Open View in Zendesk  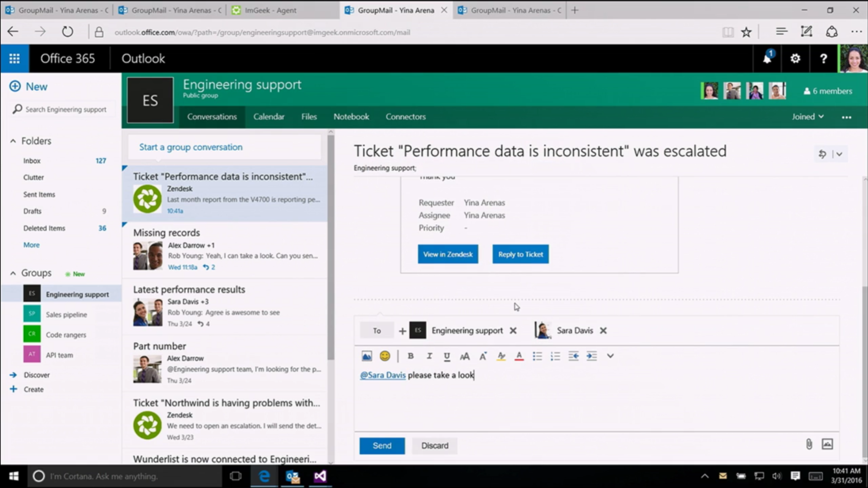448,254
